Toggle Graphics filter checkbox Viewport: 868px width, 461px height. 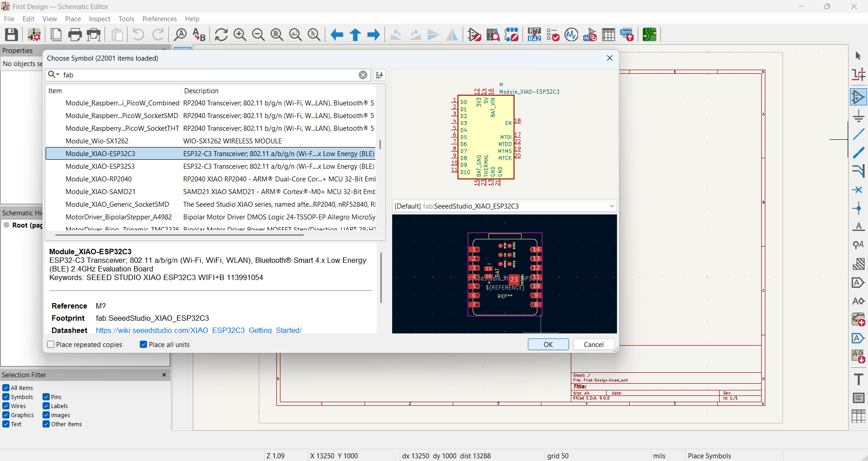(6, 415)
